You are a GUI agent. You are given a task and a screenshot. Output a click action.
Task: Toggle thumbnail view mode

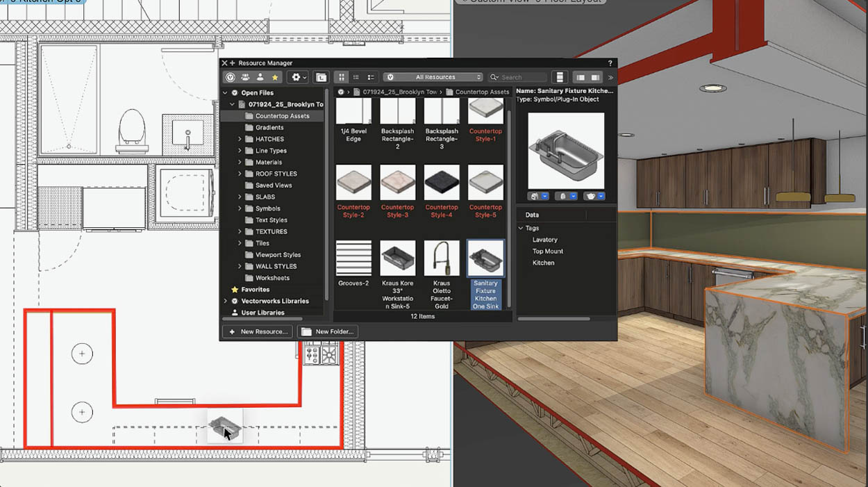click(341, 76)
